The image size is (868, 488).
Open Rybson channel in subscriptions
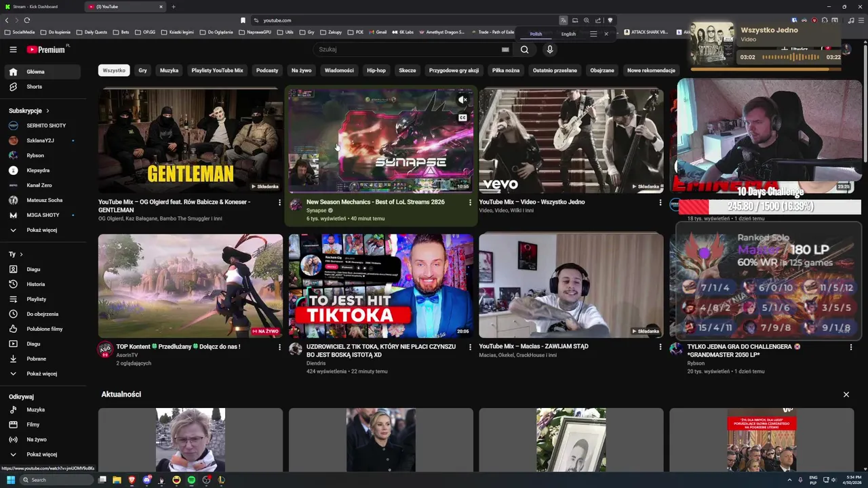coord(42,155)
